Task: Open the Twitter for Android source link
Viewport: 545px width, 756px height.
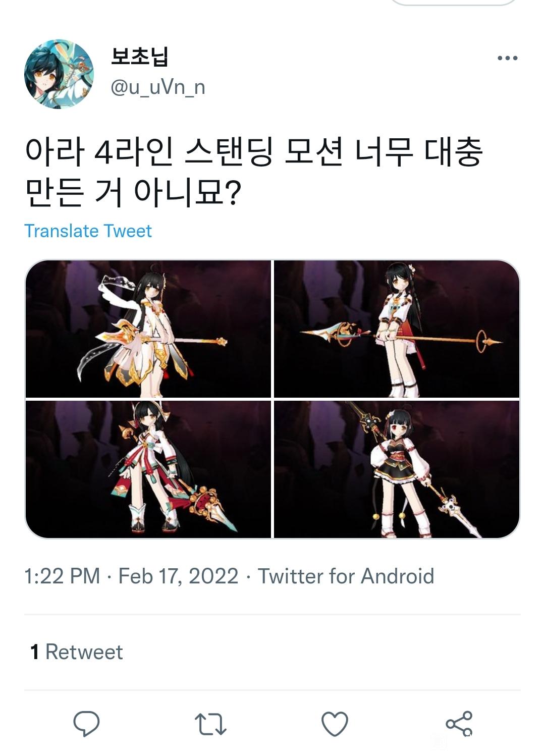Action: coord(346,576)
